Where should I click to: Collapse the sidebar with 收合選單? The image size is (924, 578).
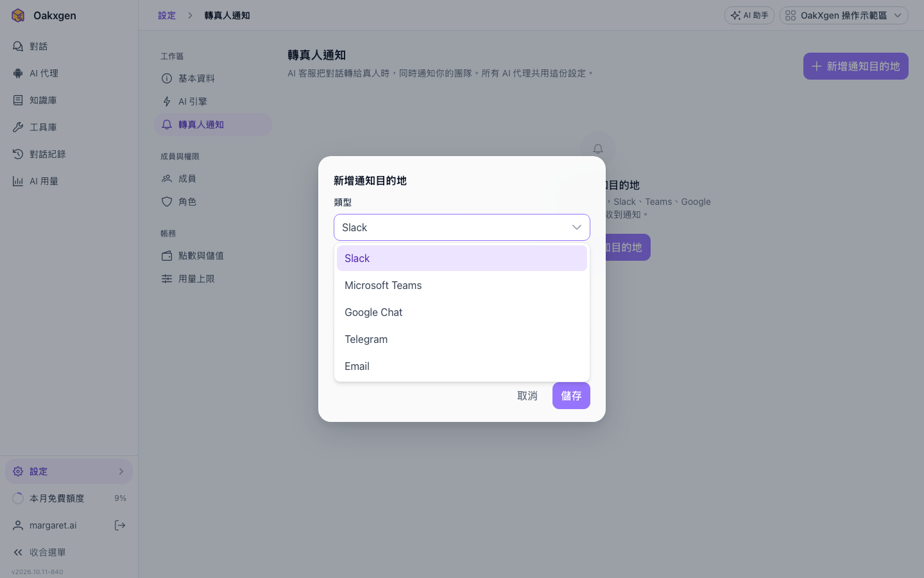[x=69, y=552]
